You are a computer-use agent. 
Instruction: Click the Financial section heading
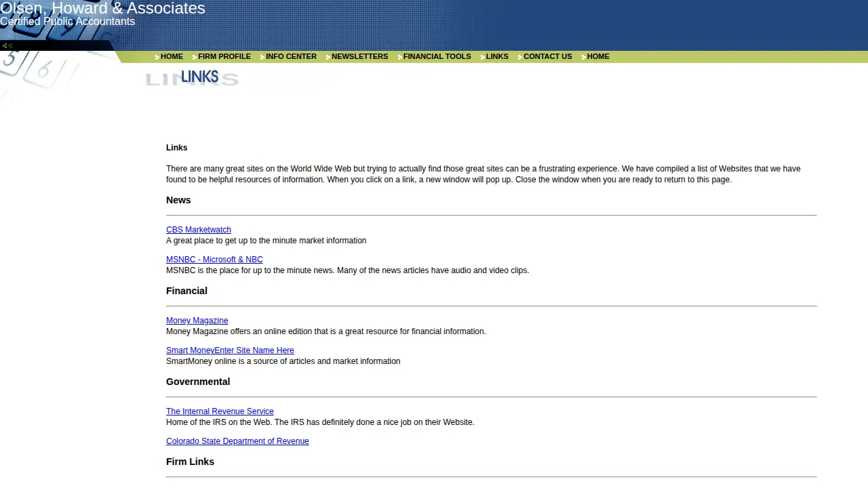(186, 291)
